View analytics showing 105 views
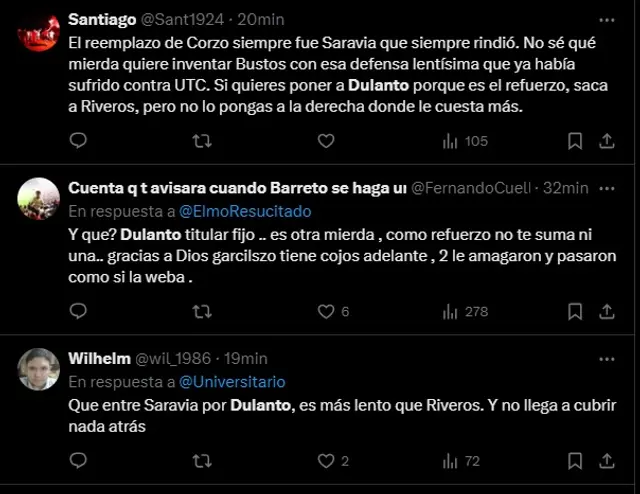 [x=465, y=141]
